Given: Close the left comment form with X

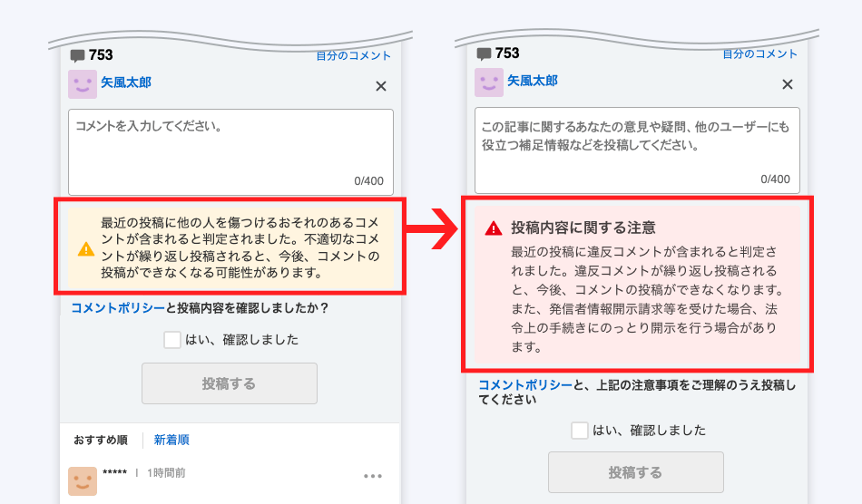Looking at the screenshot, I should click(x=381, y=86).
